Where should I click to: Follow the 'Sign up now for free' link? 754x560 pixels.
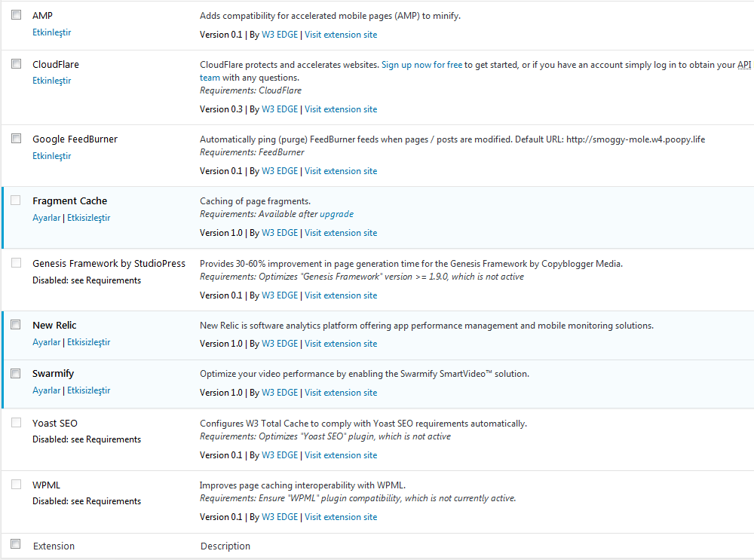point(421,65)
